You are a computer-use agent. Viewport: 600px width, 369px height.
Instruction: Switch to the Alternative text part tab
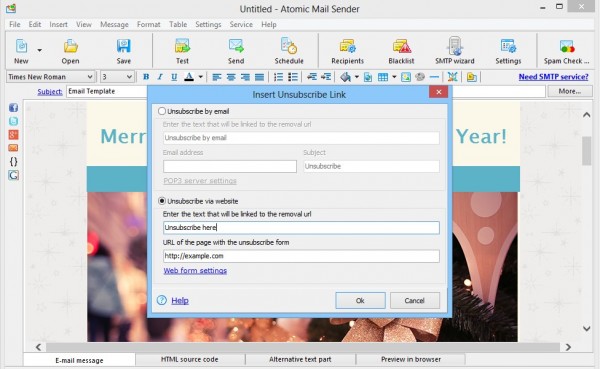coord(300,359)
